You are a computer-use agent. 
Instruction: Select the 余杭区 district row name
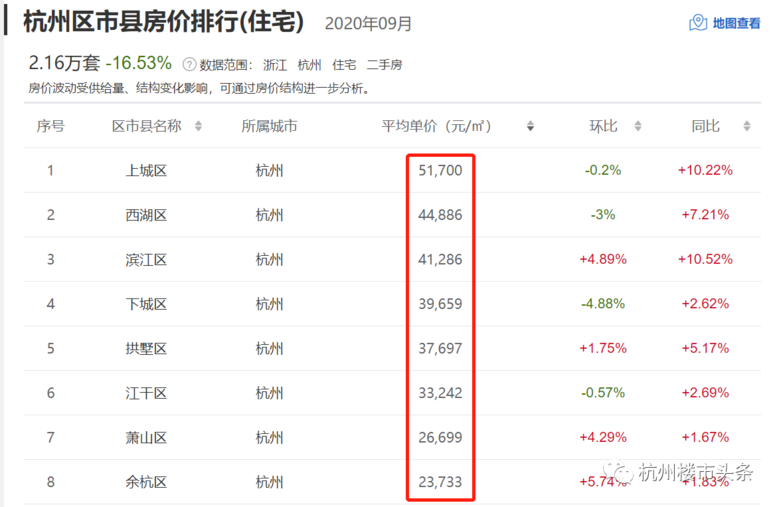[146, 482]
